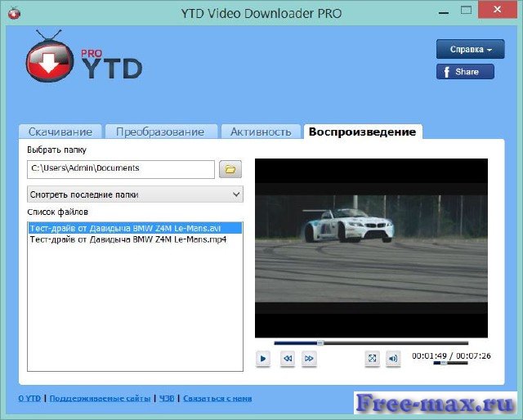Browse for folder with folder icon
523x420 pixels.
pyautogui.click(x=230, y=169)
